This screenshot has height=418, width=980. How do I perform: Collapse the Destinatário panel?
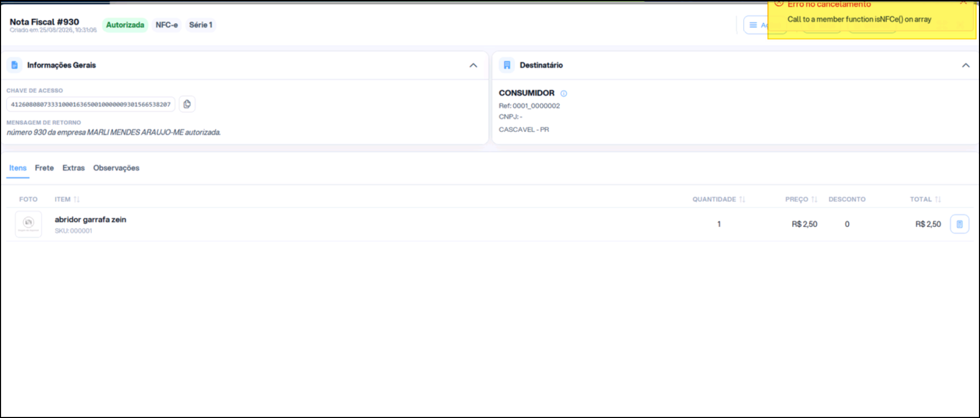(966, 65)
